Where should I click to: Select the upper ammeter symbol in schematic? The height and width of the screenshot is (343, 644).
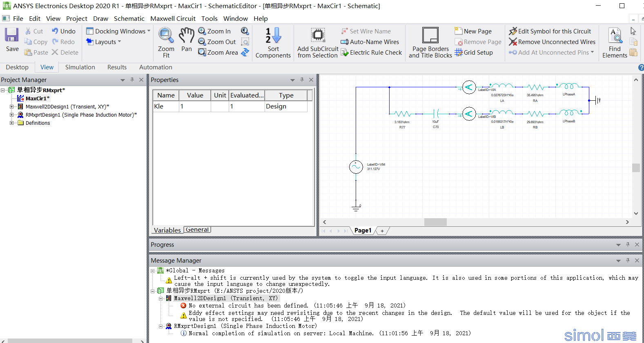pos(469,87)
